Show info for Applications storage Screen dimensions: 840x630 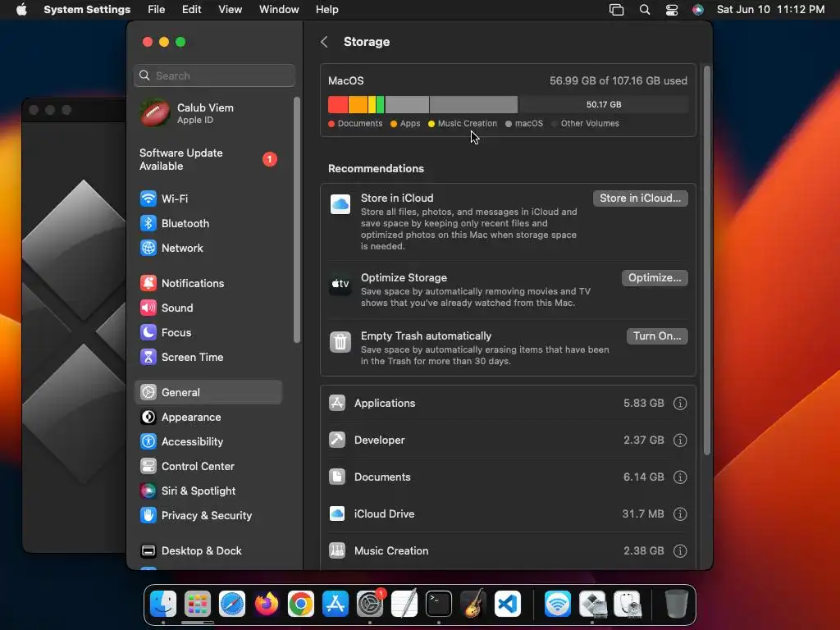[680, 404]
